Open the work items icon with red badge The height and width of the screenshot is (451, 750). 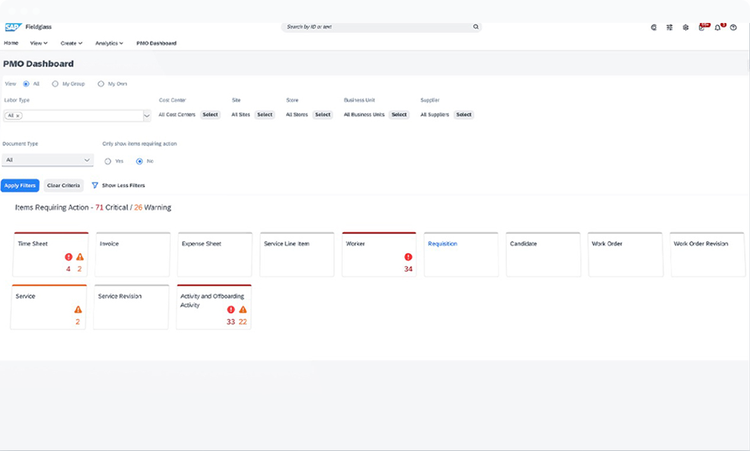point(702,27)
